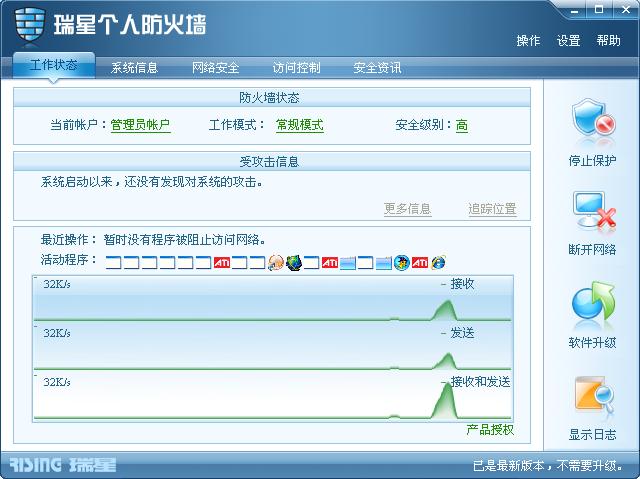Open the 网络安全 tab

pos(216,67)
